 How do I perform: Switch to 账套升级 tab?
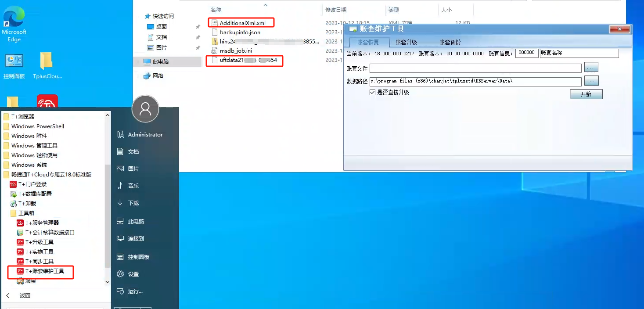(x=406, y=42)
